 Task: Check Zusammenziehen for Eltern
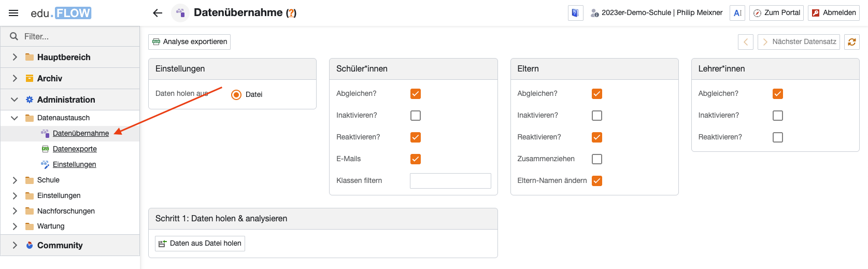tap(597, 159)
